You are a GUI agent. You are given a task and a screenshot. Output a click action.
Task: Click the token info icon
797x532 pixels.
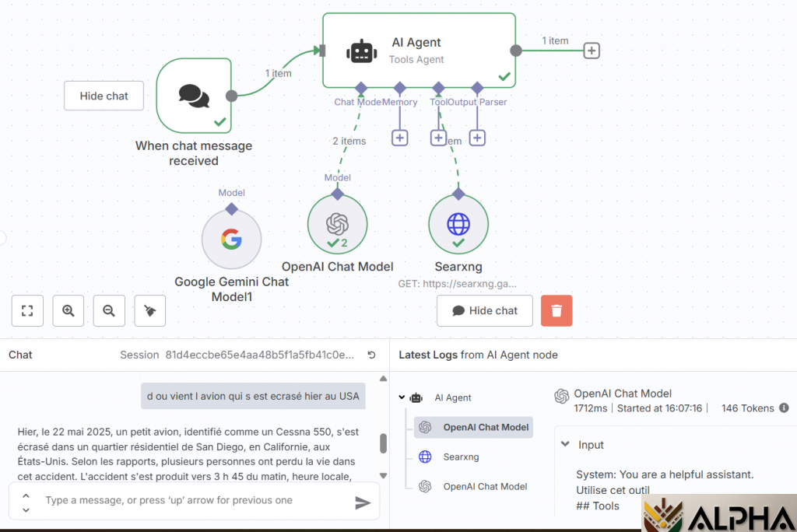(784, 408)
